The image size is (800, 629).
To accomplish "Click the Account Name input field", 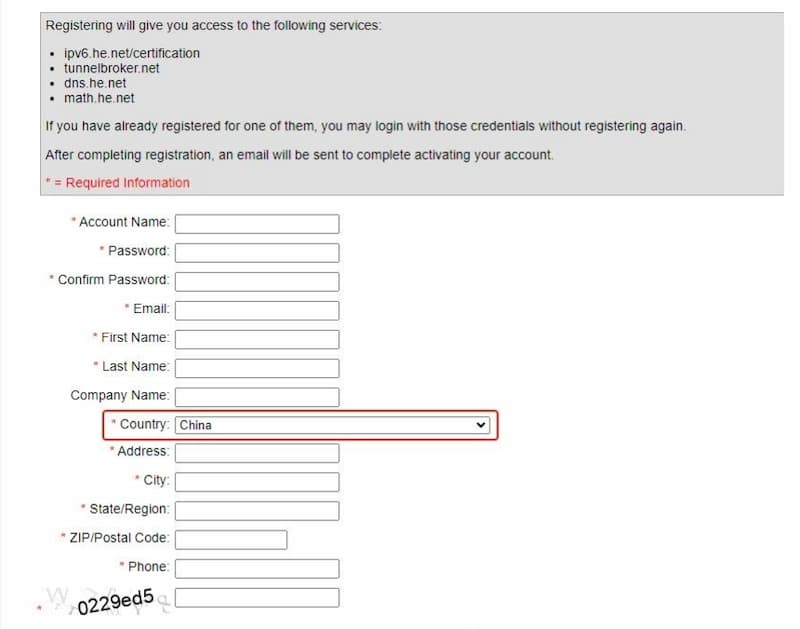I will point(257,224).
